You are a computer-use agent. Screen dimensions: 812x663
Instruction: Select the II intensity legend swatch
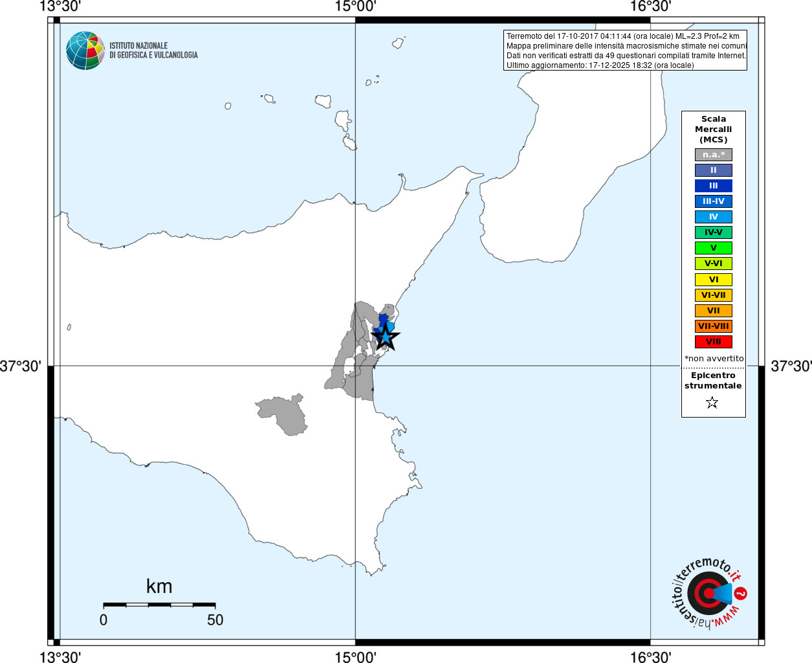coord(713,170)
